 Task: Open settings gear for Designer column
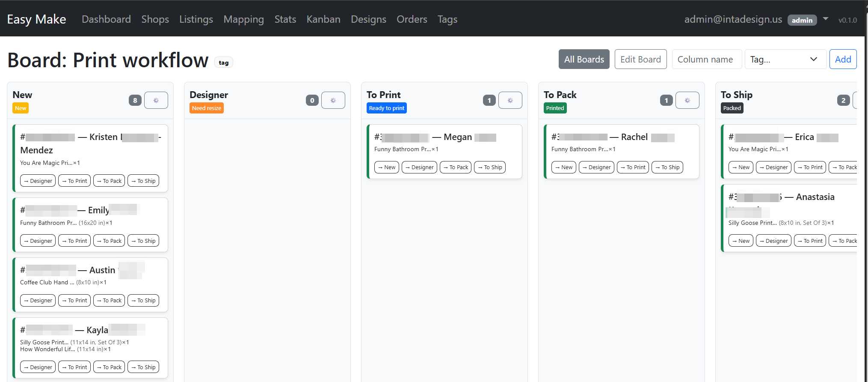pyautogui.click(x=333, y=100)
